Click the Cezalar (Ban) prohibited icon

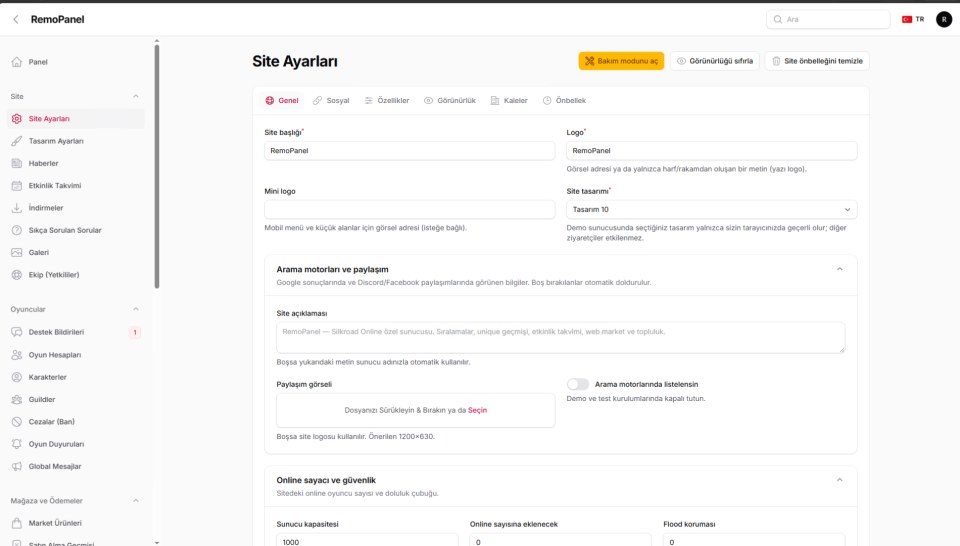pyautogui.click(x=17, y=422)
